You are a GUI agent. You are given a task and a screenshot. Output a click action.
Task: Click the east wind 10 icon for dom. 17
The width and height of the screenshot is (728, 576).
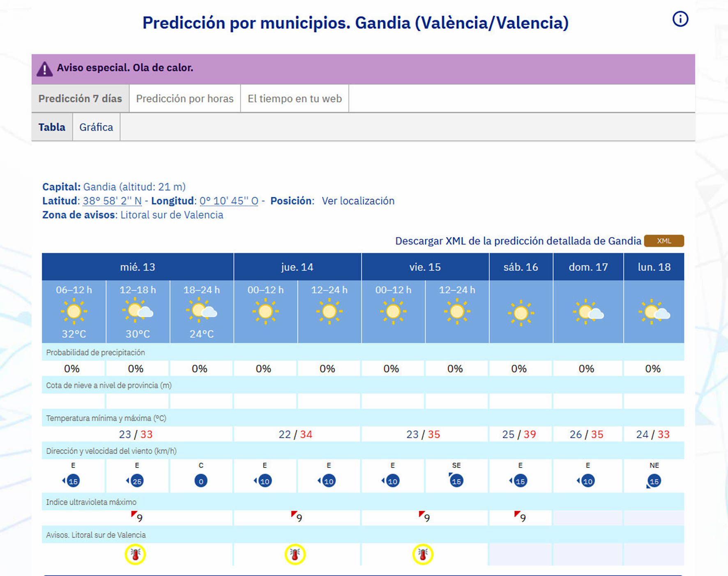click(x=586, y=481)
